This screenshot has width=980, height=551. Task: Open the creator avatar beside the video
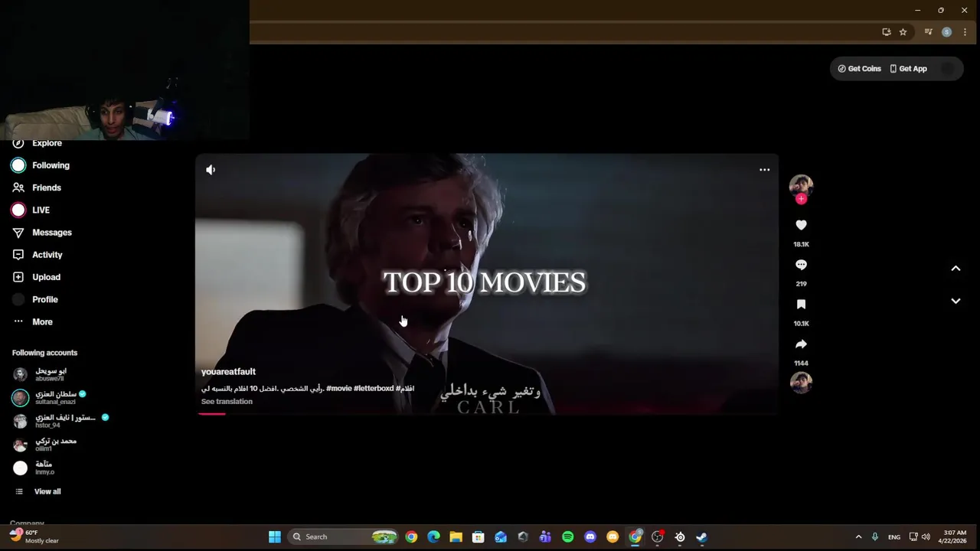pos(801,185)
